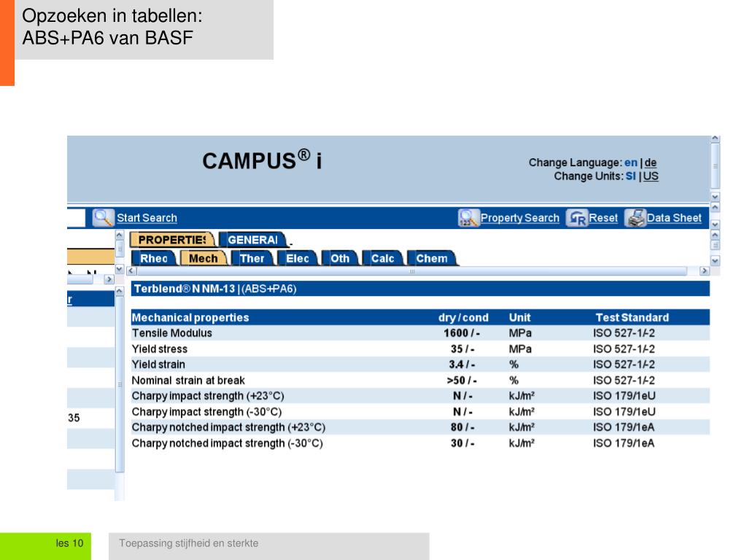Image resolution: width=747 pixels, height=560 pixels.
Task: Switch to the PROPERTIES tab
Action: tap(172, 239)
